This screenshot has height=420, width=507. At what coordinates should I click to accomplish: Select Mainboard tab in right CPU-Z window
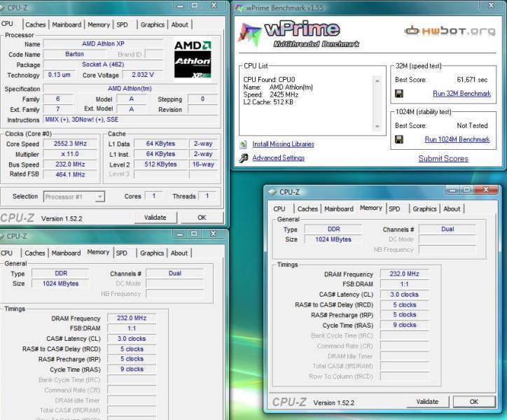click(338, 209)
